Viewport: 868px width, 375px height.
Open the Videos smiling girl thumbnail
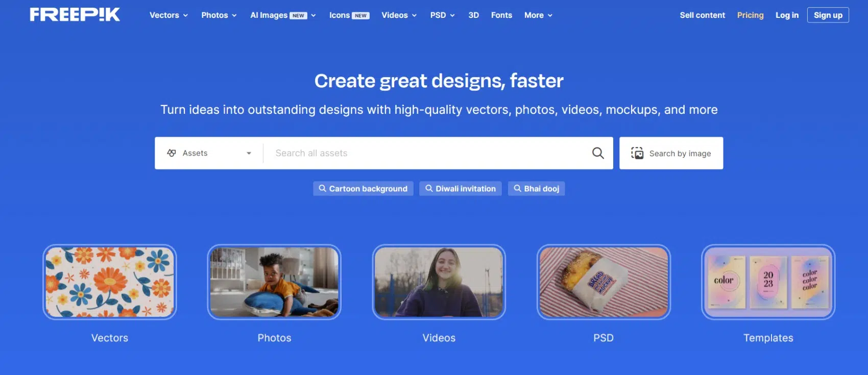(439, 282)
